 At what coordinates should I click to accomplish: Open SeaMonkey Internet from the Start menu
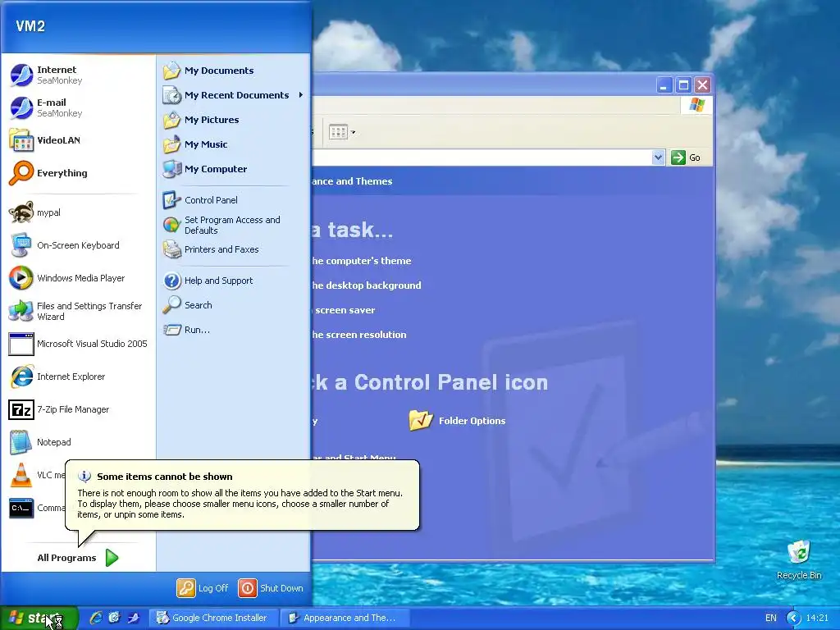(x=78, y=75)
